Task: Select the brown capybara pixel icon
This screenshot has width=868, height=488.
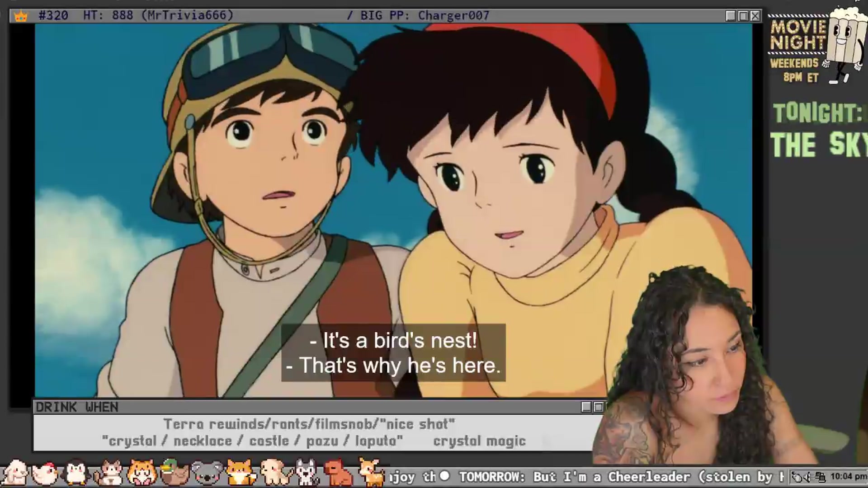Action: point(339,473)
